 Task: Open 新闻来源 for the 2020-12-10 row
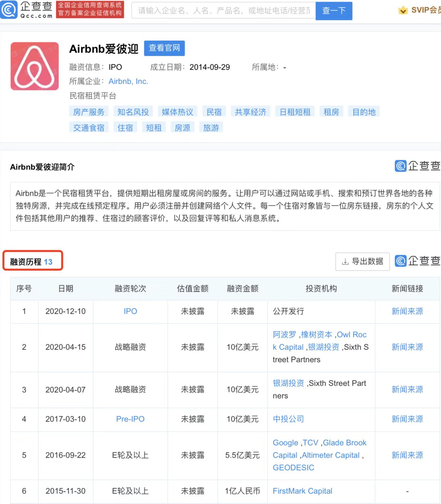pyautogui.click(x=407, y=311)
